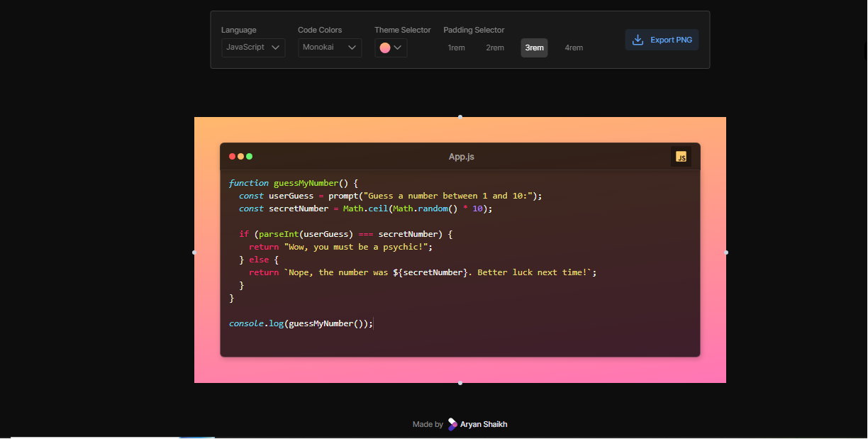Click the logo next to Aryan Shaikh
Screen dimensions: 868x439
click(452, 424)
